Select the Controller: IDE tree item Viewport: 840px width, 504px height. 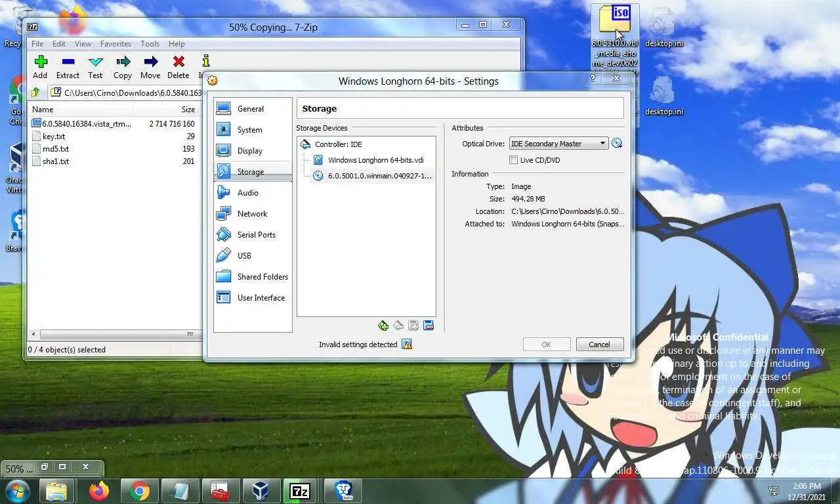[338, 144]
